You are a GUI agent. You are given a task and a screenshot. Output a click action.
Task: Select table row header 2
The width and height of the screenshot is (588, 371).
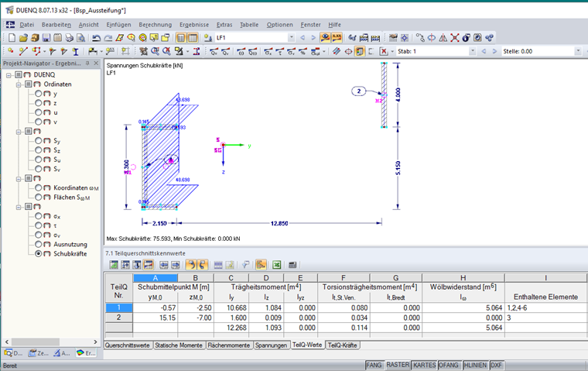point(119,318)
